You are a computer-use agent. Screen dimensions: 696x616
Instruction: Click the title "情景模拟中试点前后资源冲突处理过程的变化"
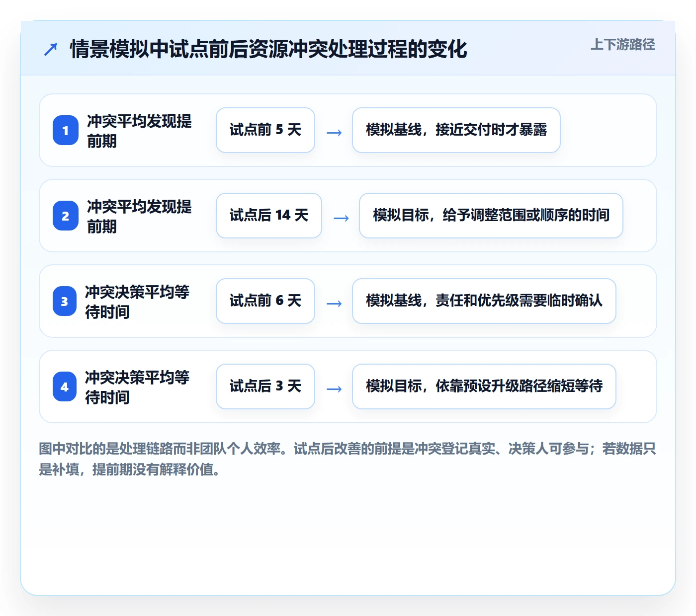(x=268, y=49)
